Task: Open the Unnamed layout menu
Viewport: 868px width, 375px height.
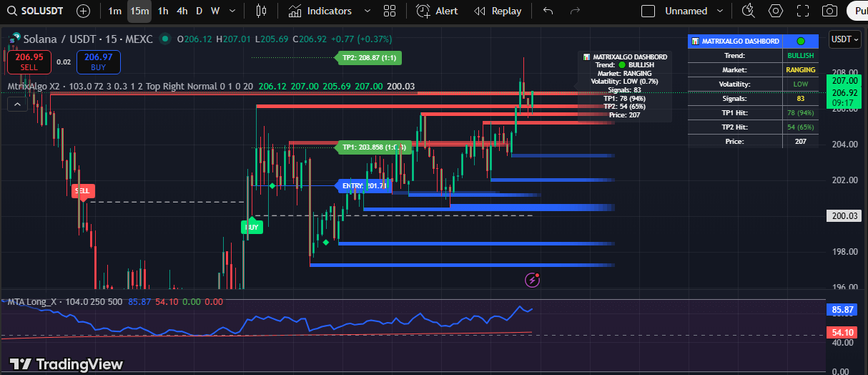Action: point(686,11)
